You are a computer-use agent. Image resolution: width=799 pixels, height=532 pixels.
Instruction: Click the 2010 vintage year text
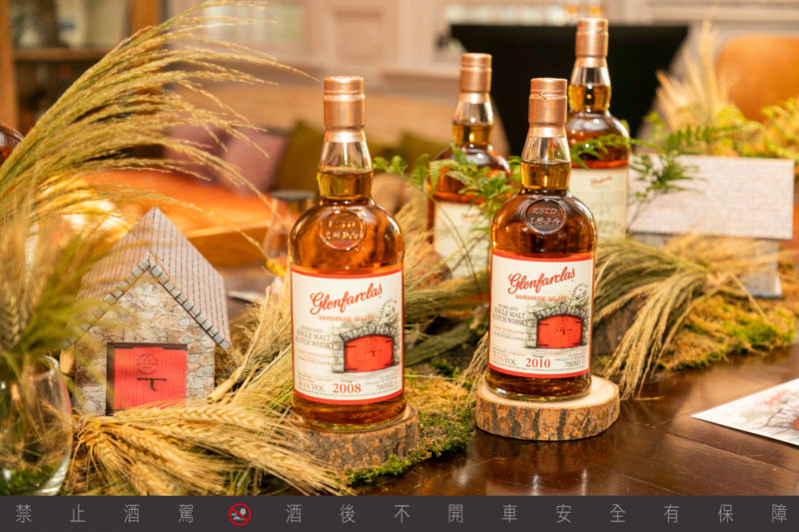click(x=537, y=362)
